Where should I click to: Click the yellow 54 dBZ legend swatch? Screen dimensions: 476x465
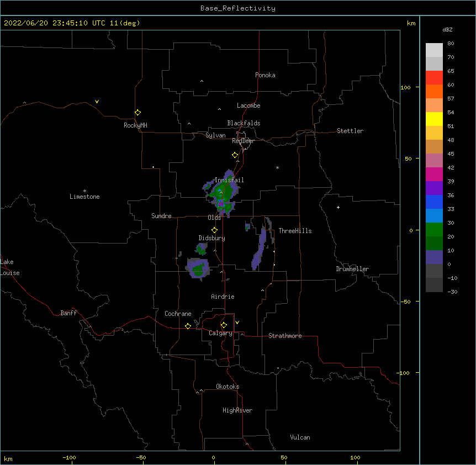pyautogui.click(x=434, y=119)
